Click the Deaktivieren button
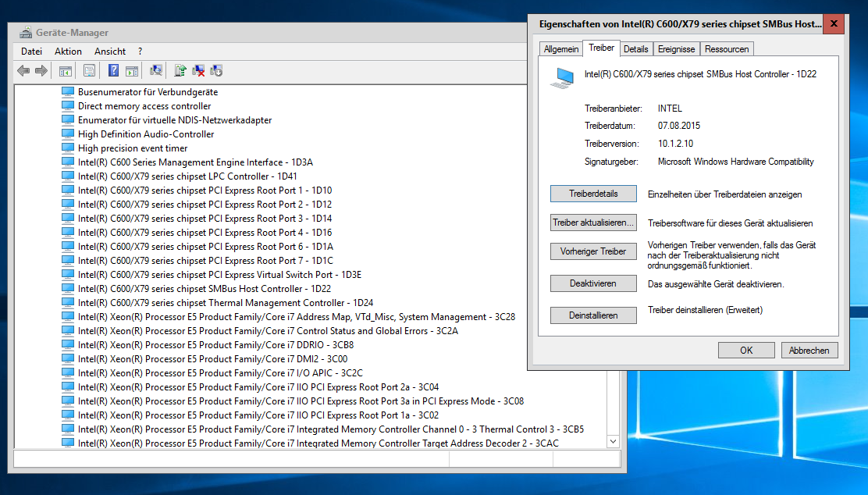The width and height of the screenshot is (868, 495). (x=593, y=283)
